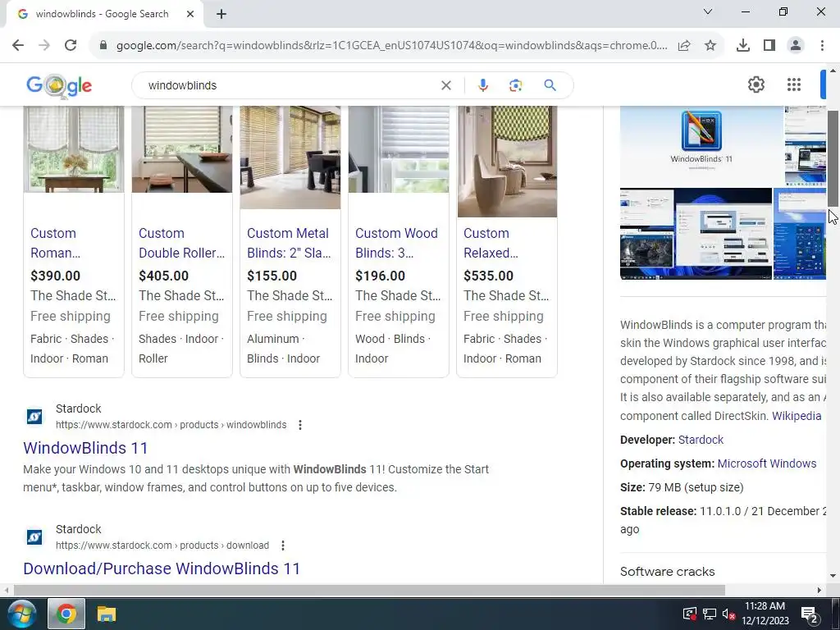Open Download/Purchase WindowBlinds 11 result
Screen dimensions: 840x630
coord(162,568)
